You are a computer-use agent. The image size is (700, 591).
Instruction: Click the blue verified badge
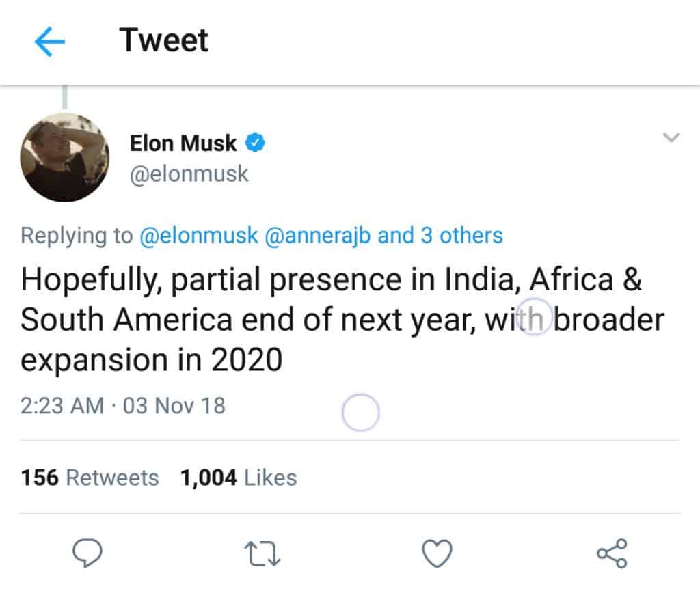256,143
